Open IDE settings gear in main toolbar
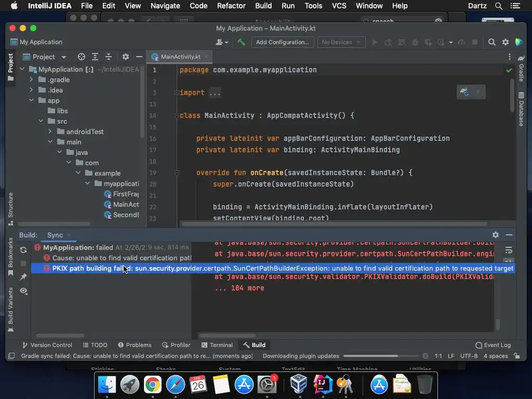 [x=505, y=42]
